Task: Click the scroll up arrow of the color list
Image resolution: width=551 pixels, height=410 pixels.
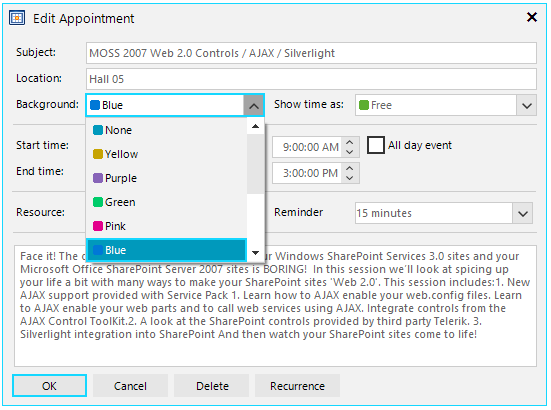Action: pos(255,126)
